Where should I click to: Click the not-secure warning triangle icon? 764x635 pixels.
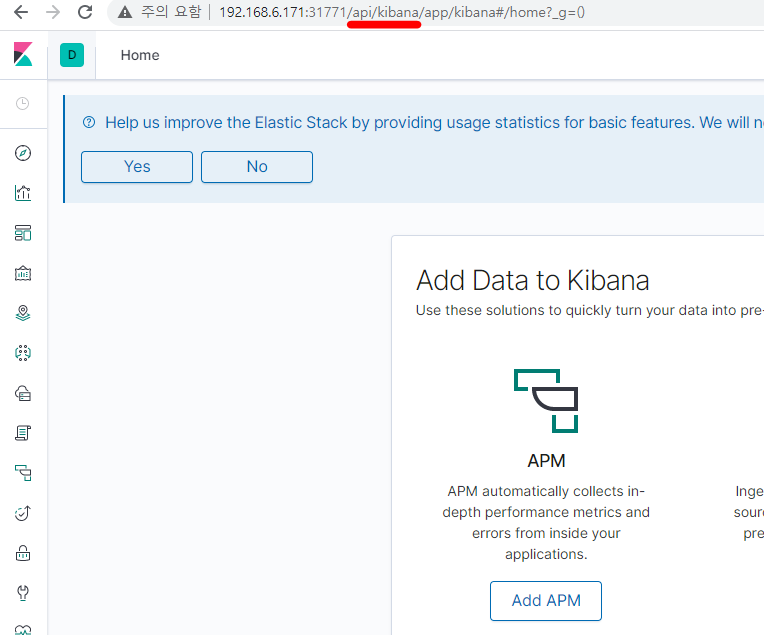click(x=125, y=12)
